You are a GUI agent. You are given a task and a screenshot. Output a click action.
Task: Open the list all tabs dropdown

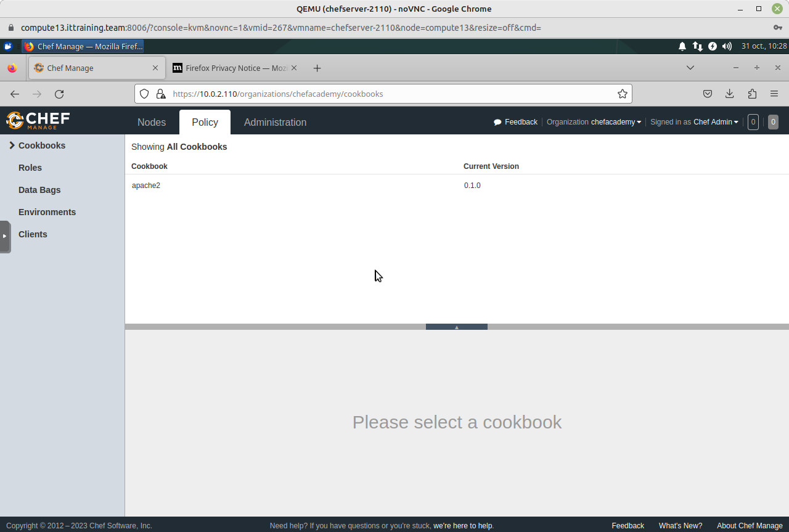[690, 68]
